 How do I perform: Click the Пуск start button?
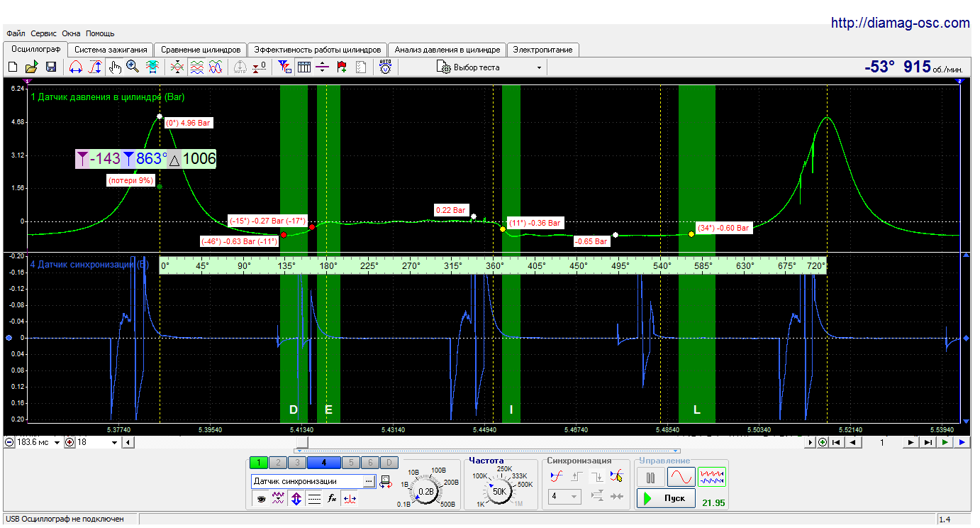coord(666,498)
